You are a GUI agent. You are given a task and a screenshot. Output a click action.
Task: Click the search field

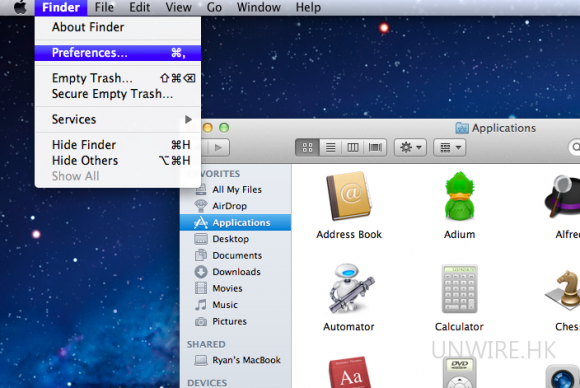click(x=574, y=148)
